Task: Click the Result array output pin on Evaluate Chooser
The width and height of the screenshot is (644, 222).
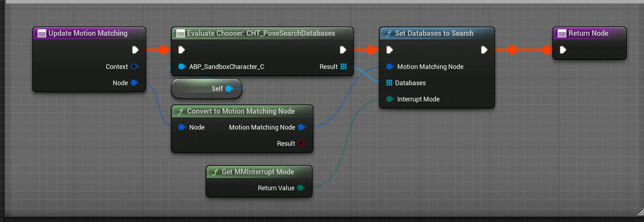Action: 344,66
